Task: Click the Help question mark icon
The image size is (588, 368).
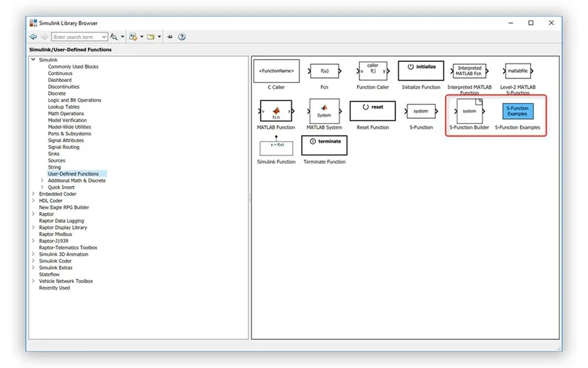Action: click(182, 37)
